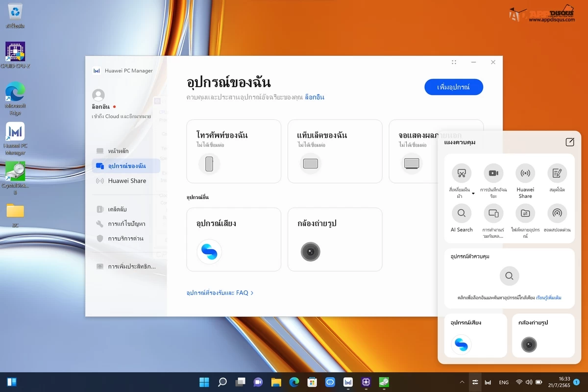Image resolution: width=588 pixels, height=392 pixels.
Task: Open CrystalDiskMark desktop shortcut
Action: [x=15, y=178]
